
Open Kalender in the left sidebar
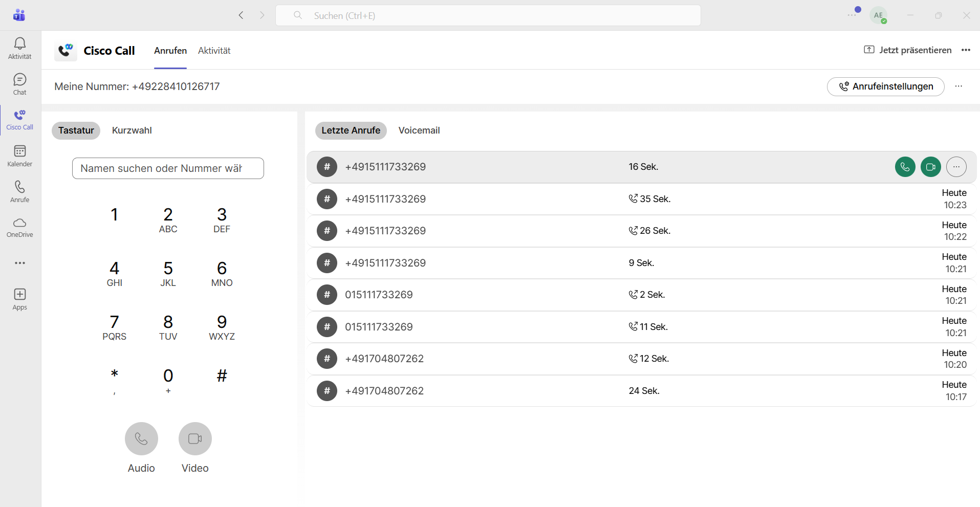[x=19, y=156]
